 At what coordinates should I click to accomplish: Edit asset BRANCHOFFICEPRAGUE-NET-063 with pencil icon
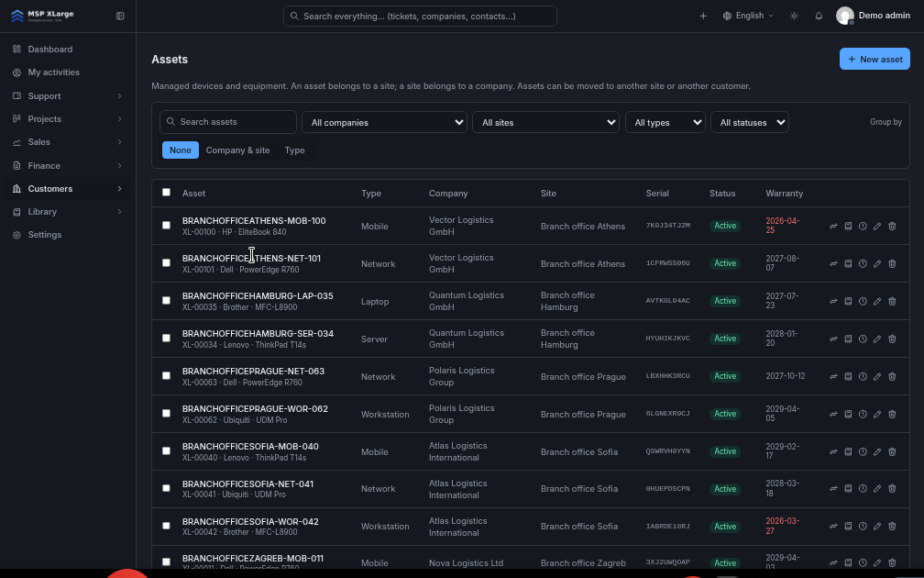[877, 376]
